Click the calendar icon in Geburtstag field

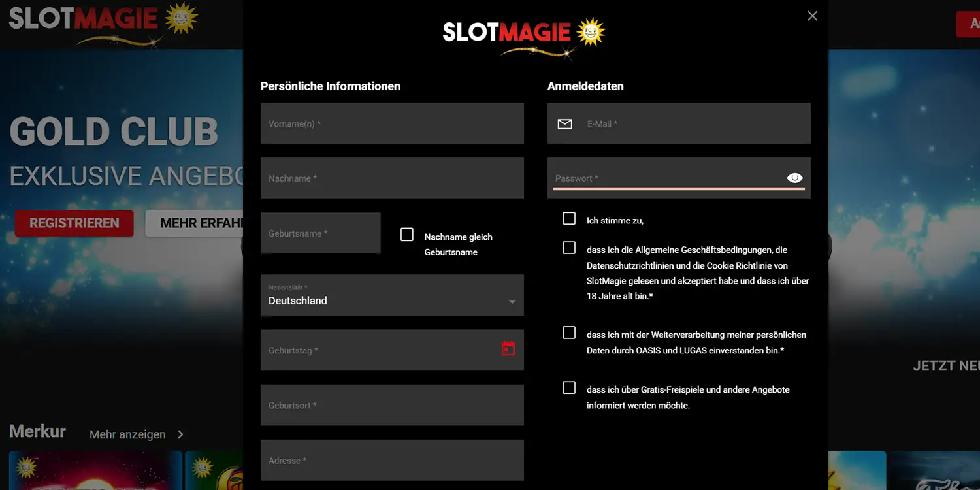(508, 349)
